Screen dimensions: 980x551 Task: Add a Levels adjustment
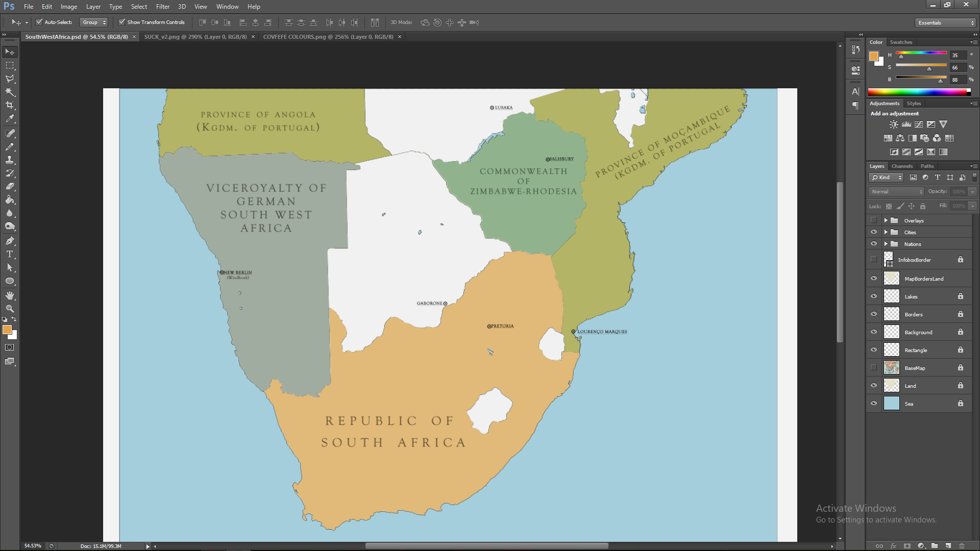coord(906,124)
